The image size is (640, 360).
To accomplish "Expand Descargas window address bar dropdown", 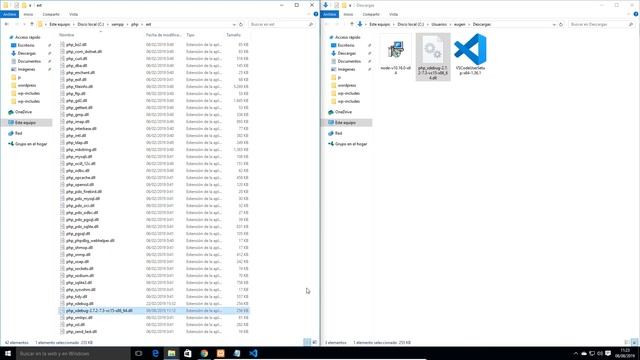I will click(x=554, y=24).
